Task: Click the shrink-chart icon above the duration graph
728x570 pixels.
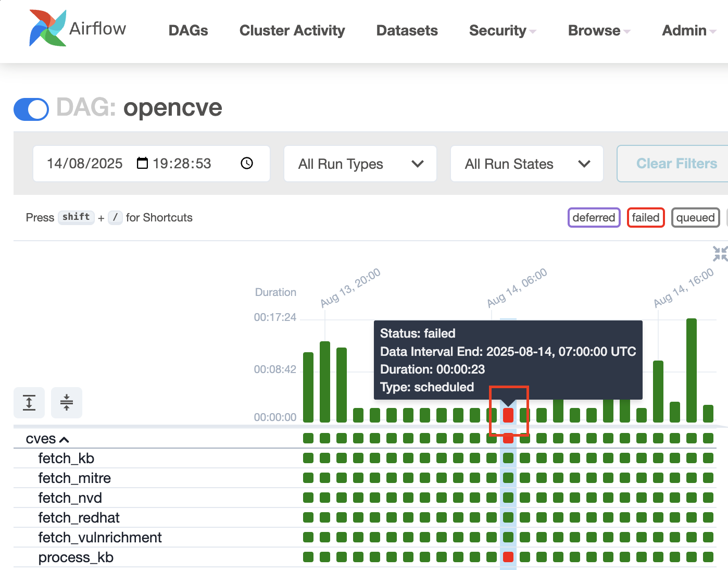Action: (720, 254)
